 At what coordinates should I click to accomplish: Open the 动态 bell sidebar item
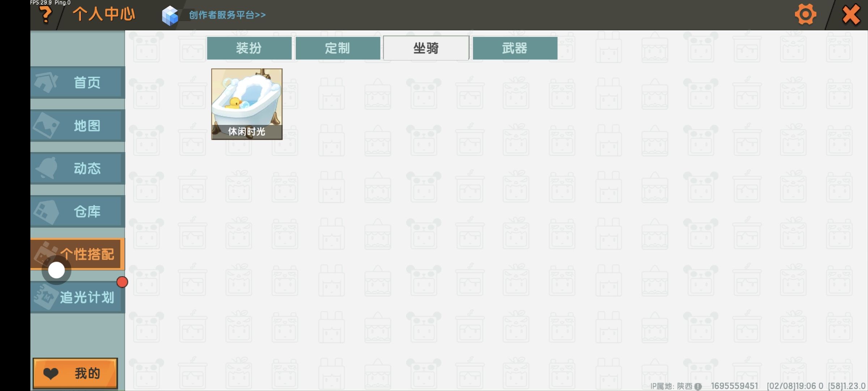tap(78, 168)
